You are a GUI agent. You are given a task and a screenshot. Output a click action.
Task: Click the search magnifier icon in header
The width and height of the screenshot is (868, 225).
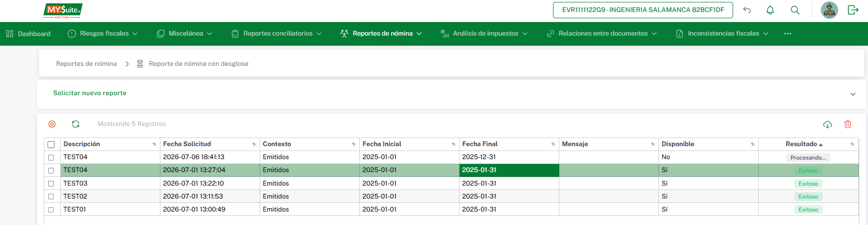[795, 10]
